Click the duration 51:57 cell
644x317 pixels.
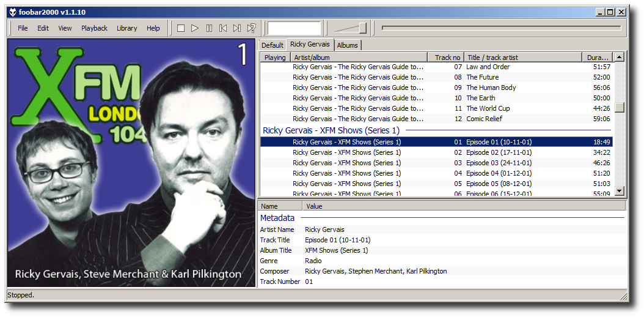(602, 67)
